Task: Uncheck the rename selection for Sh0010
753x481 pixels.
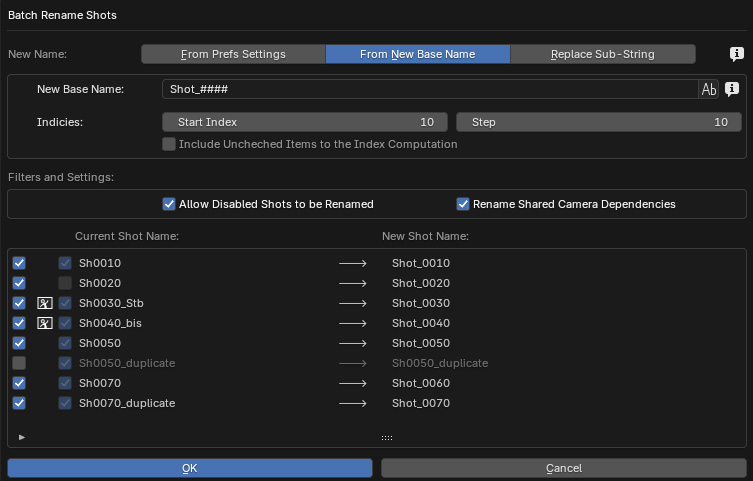Action: (19, 263)
